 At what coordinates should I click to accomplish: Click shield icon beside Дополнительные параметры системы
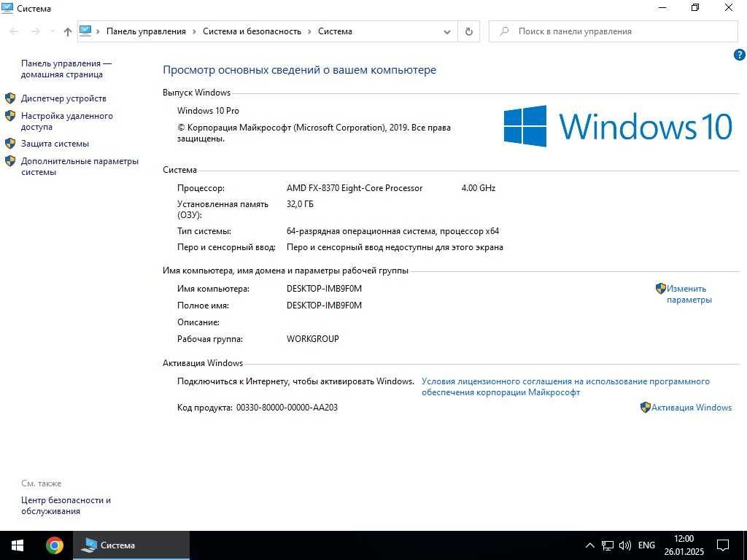click(x=10, y=161)
